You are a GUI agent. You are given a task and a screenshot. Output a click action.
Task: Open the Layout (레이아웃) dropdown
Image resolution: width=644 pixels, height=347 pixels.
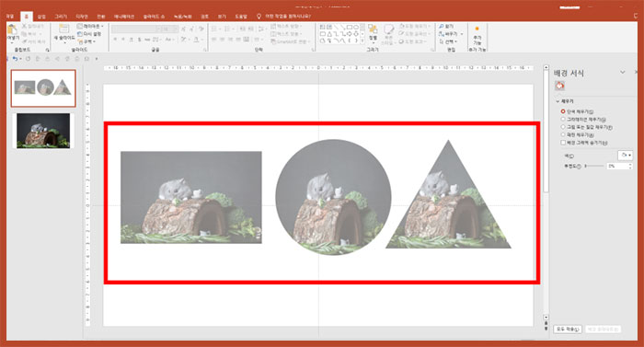point(91,27)
